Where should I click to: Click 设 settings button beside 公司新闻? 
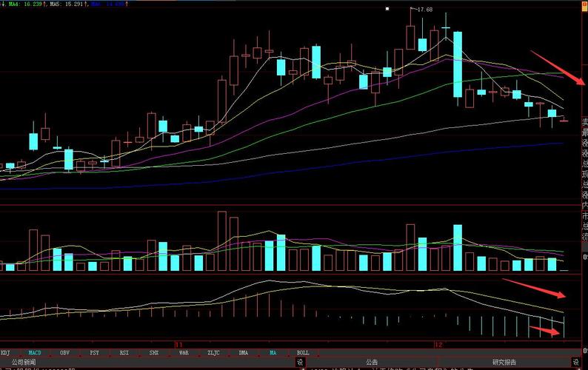click(x=300, y=362)
